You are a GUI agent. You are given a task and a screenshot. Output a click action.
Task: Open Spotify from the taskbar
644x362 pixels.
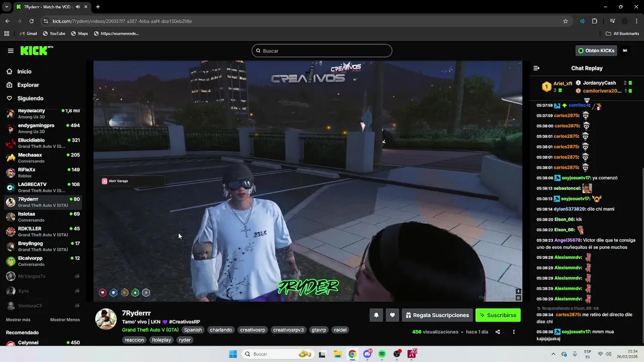(x=382, y=354)
